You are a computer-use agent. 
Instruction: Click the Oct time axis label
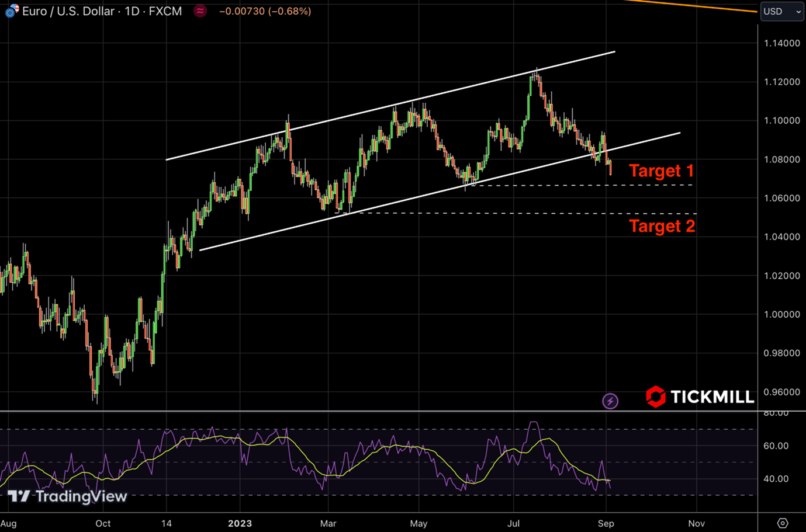click(x=103, y=523)
